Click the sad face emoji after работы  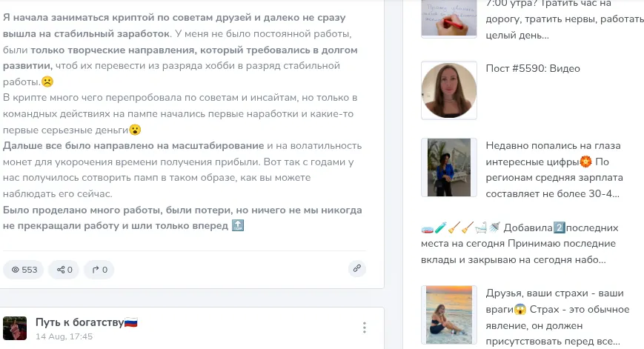tap(47, 82)
